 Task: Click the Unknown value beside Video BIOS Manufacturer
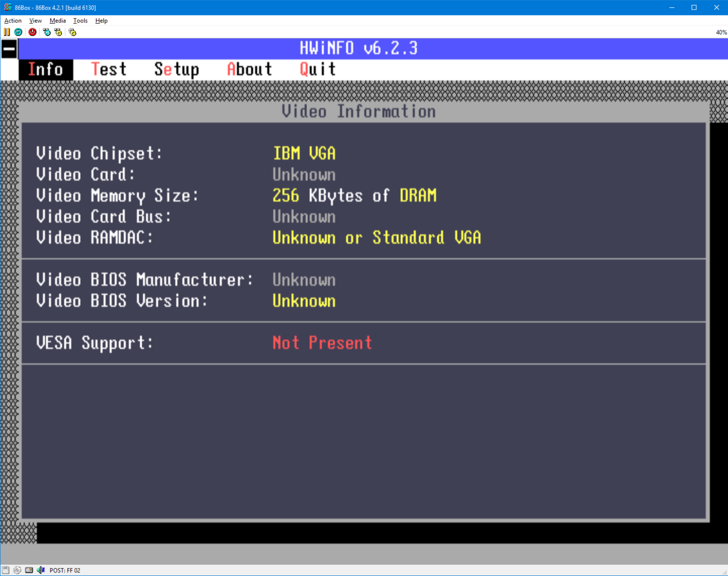[304, 280]
